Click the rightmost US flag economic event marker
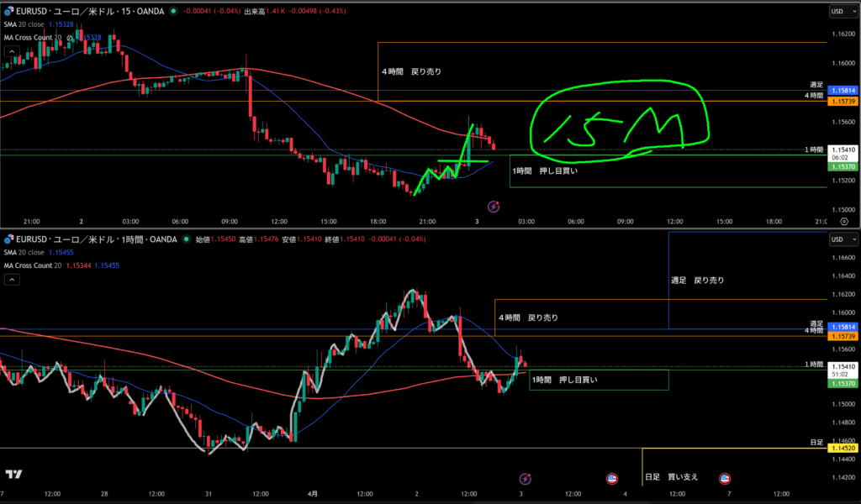The image size is (861, 504). click(724, 479)
